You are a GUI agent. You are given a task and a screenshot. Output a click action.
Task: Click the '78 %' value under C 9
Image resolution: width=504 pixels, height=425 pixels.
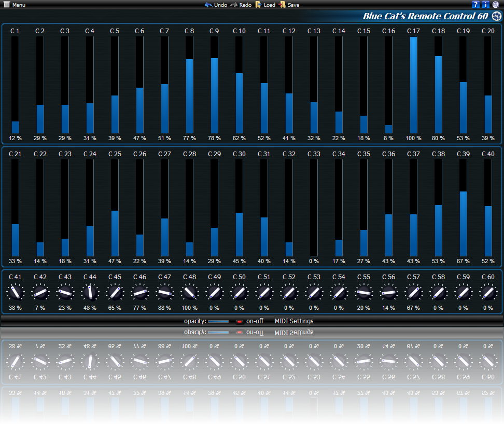tap(214, 138)
